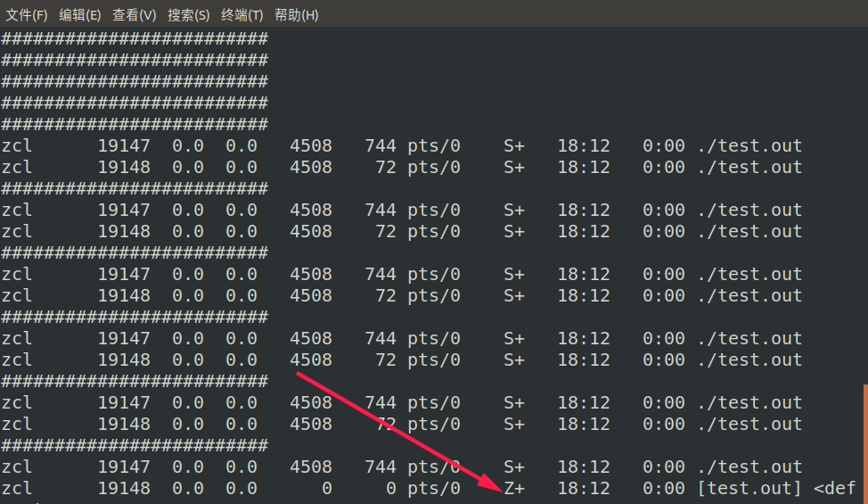Screen dimensions: 868x504
Task: Click ./test.out in the first process row
Action: click(749, 145)
